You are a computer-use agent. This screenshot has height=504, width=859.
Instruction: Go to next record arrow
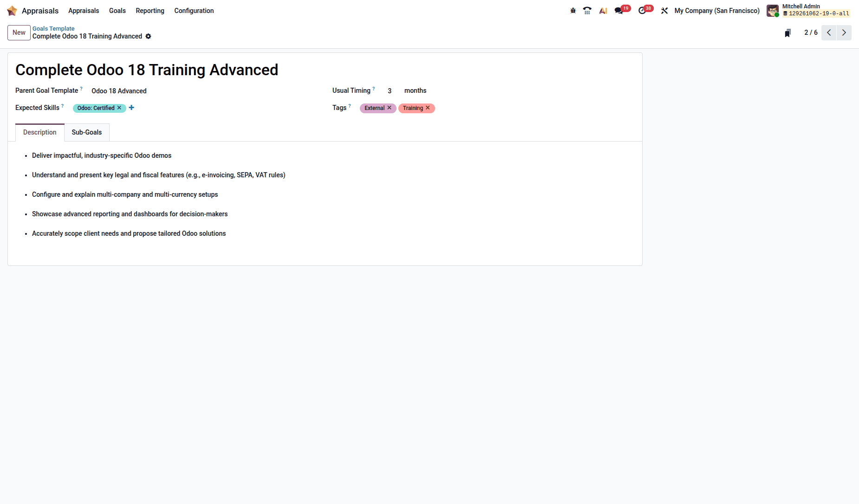coord(844,32)
